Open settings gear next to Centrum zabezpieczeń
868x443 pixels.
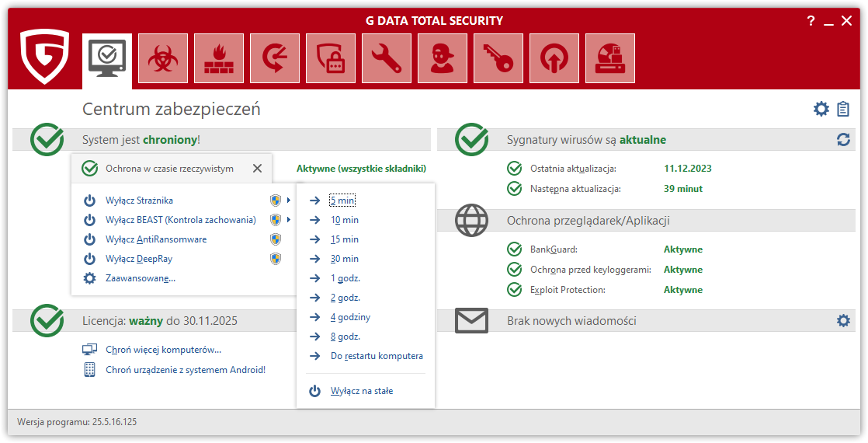point(821,109)
